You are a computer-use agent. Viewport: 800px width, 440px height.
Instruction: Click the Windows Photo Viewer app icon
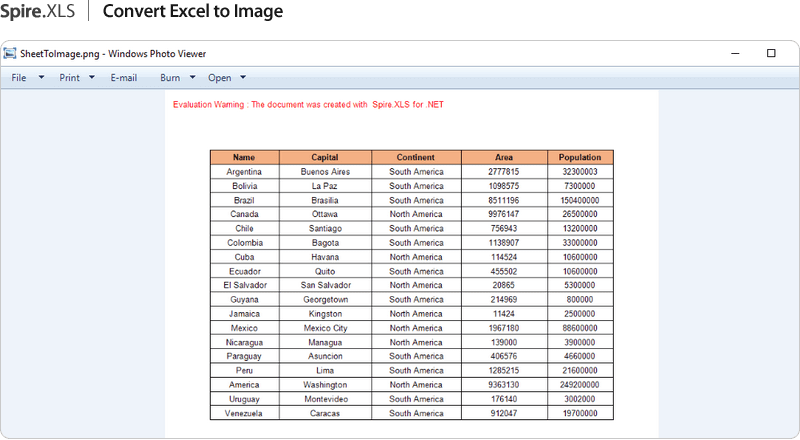(10, 53)
